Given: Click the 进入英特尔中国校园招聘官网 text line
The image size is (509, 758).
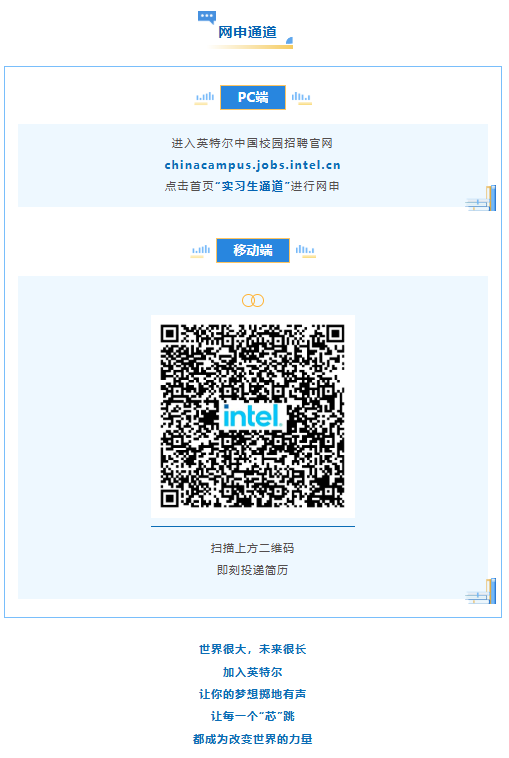Looking at the screenshot, I should [x=252, y=143].
